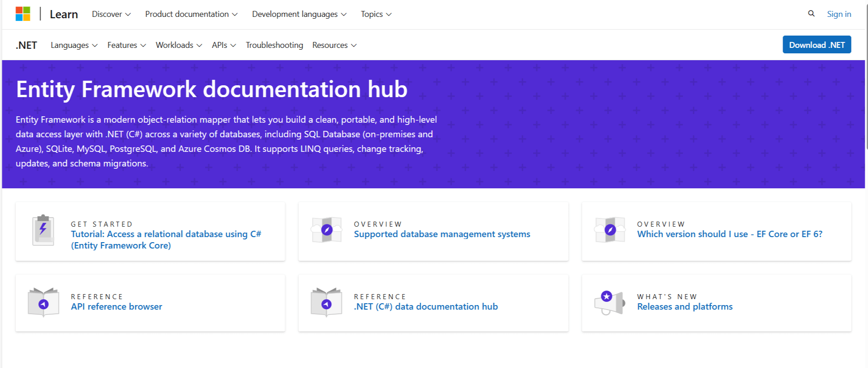Expand the Features dropdown
Viewport: 868px width, 368px height.
pyautogui.click(x=126, y=45)
